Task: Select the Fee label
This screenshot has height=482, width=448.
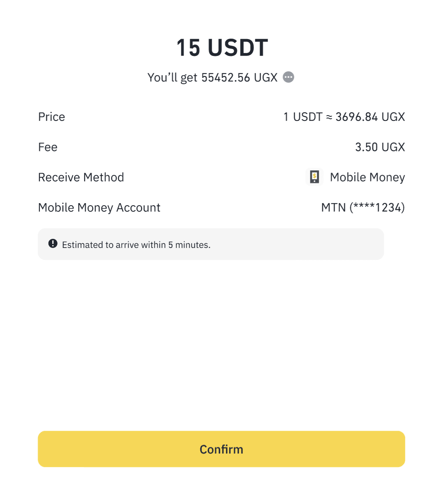Action: [48, 147]
